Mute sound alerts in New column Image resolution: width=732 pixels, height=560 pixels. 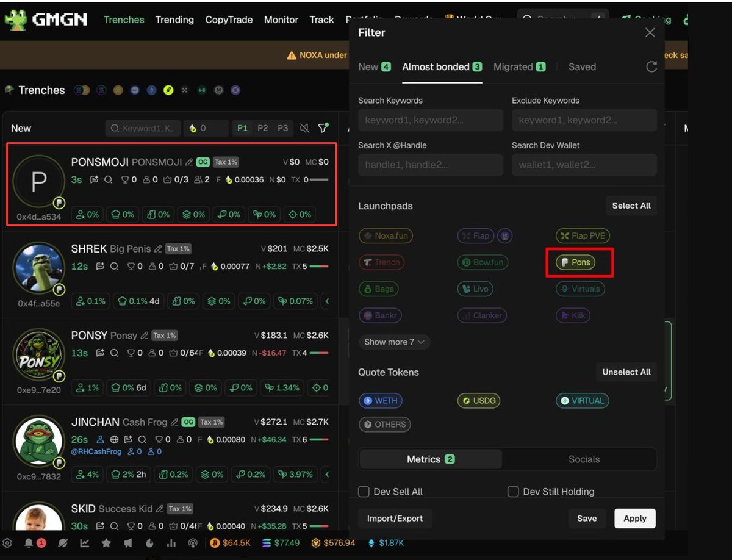[304, 128]
